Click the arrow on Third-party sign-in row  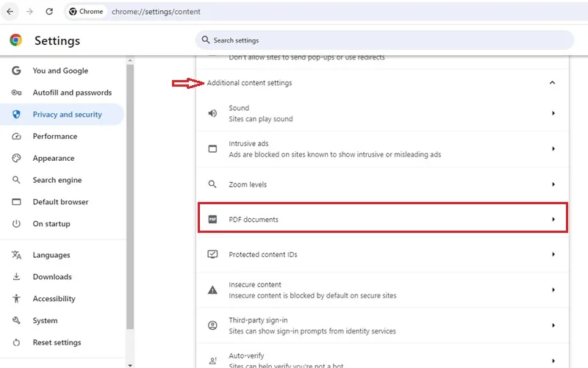[x=553, y=325]
